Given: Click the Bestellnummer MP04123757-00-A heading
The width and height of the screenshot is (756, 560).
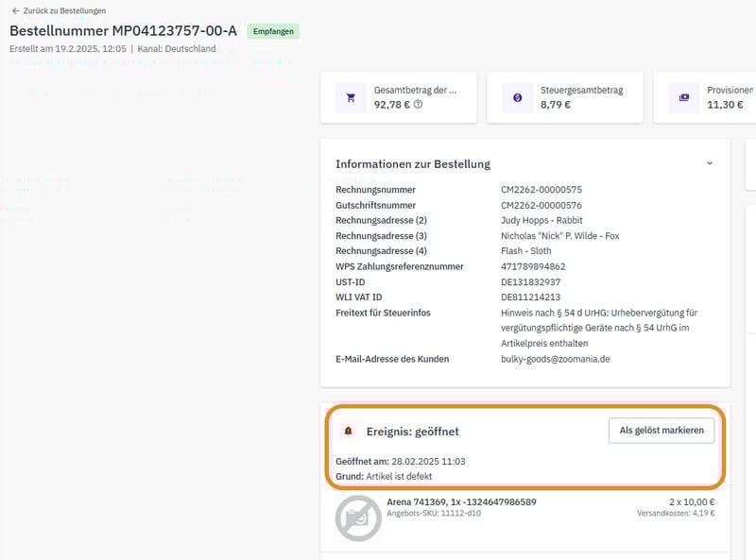Looking at the screenshot, I should pyautogui.click(x=123, y=31).
